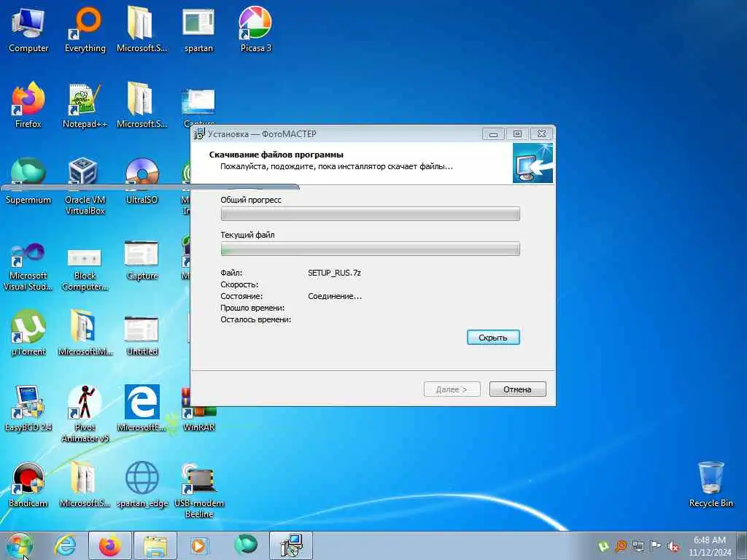
Task: Open EasyBCD 2.4 shortcut
Action: (x=28, y=408)
